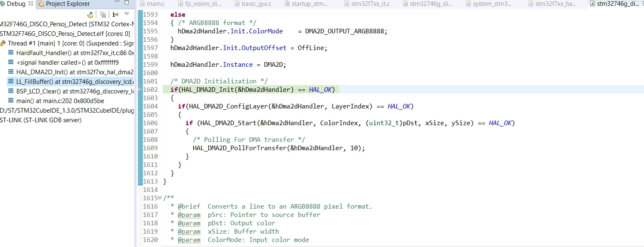
Task: Select the main() at main.c:202 frame
Action: (x=56, y=101)
